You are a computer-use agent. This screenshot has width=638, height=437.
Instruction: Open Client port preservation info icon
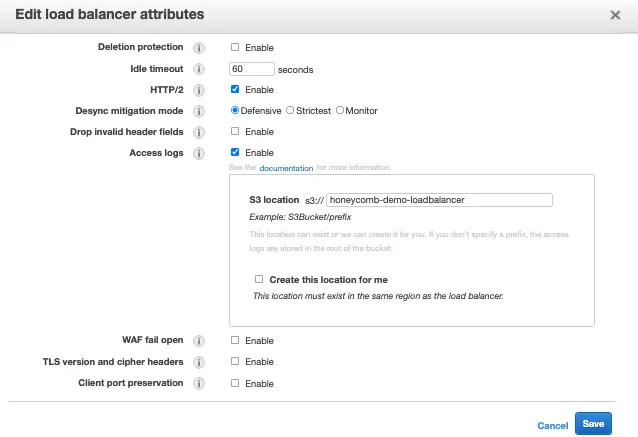tap(199, 383)
